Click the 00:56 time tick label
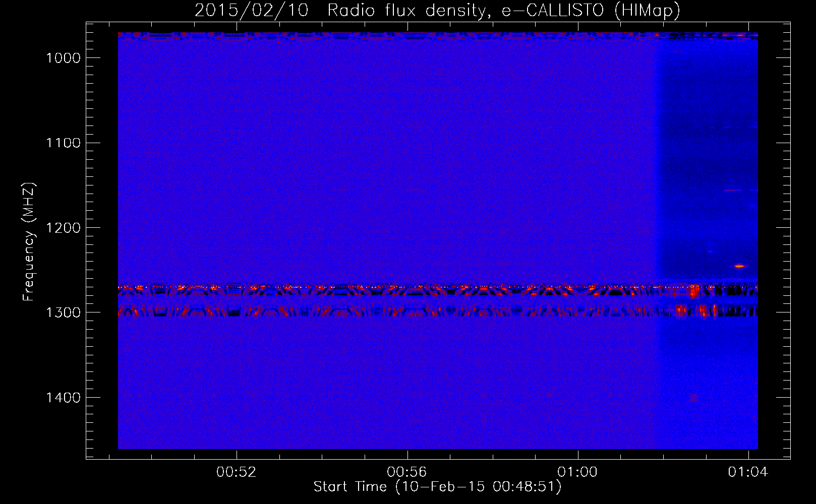The image size is (816, 504). [406, 472]
